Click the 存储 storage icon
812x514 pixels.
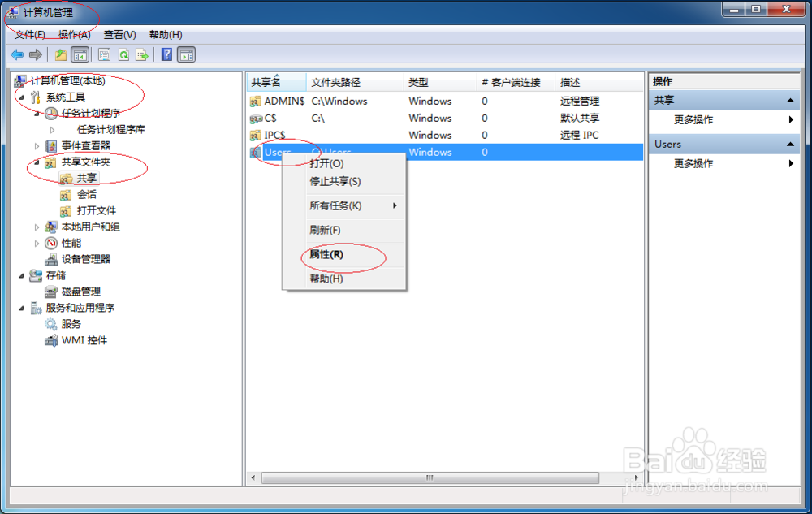click(x=36, y=275)
